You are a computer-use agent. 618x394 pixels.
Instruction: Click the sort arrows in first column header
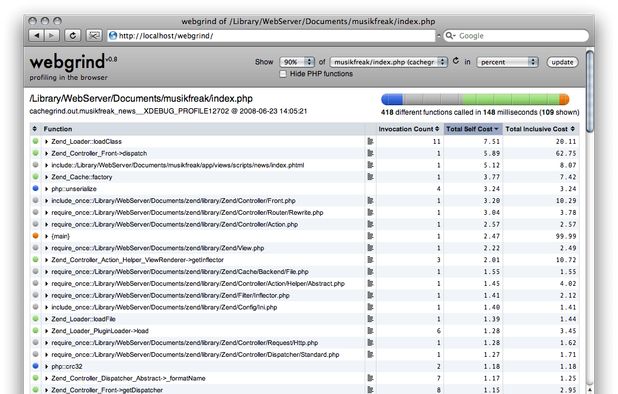click(34, 129)
